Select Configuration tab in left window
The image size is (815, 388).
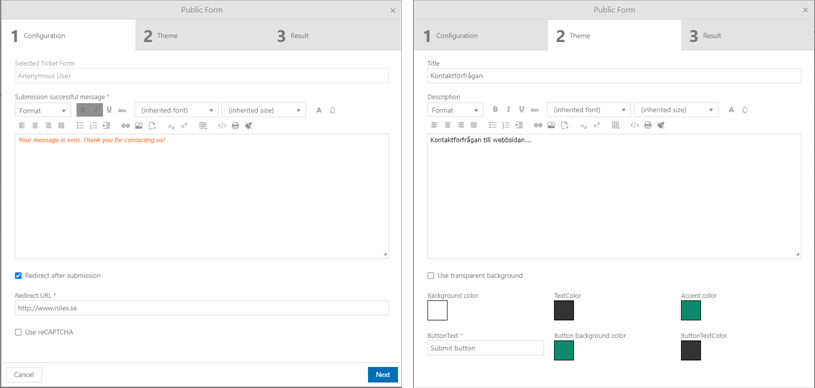coord(68,35)
